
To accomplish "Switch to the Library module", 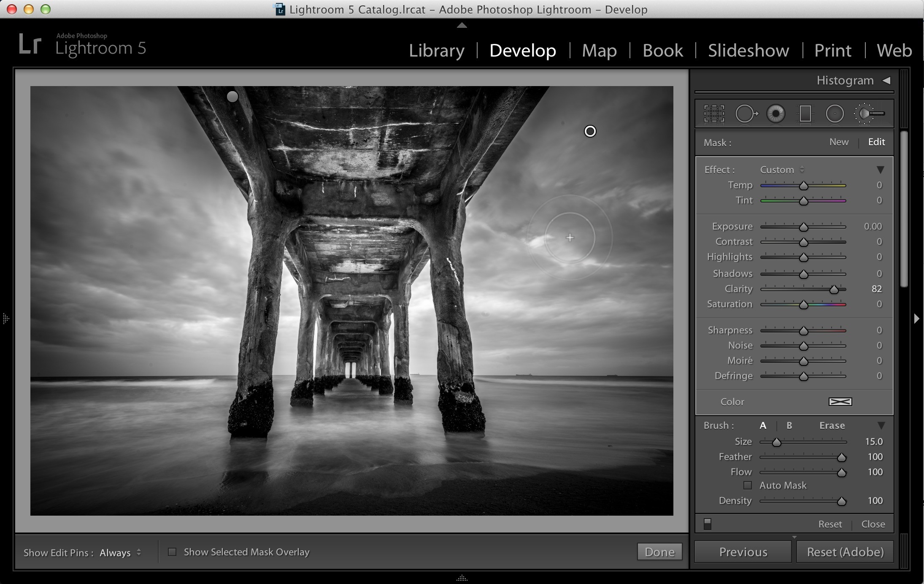I will click(x=437, y=50).
